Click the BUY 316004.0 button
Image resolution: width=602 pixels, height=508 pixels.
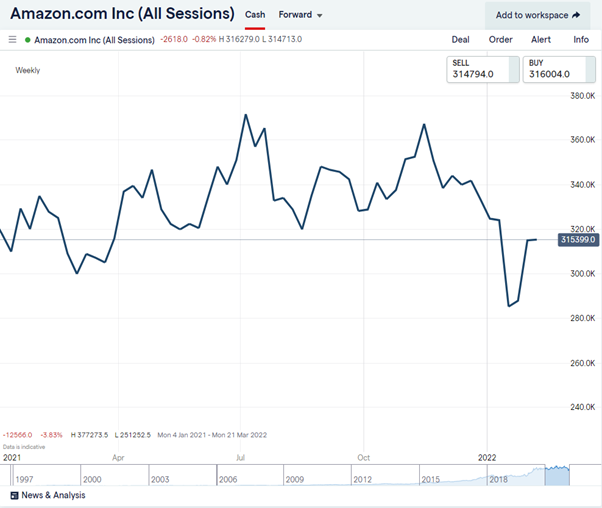click(x=559, y=69)
